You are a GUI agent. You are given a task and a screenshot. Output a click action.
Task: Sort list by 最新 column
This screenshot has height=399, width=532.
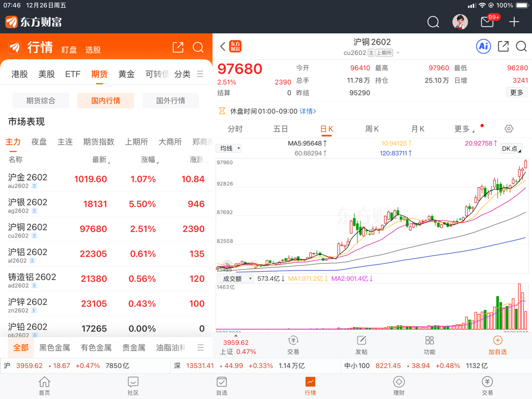[101, 159]
